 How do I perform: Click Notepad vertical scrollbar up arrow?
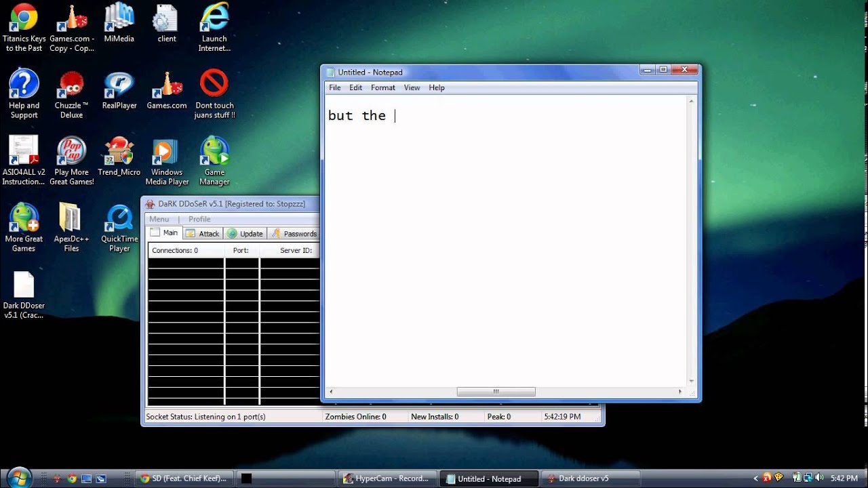click(692, 101)
